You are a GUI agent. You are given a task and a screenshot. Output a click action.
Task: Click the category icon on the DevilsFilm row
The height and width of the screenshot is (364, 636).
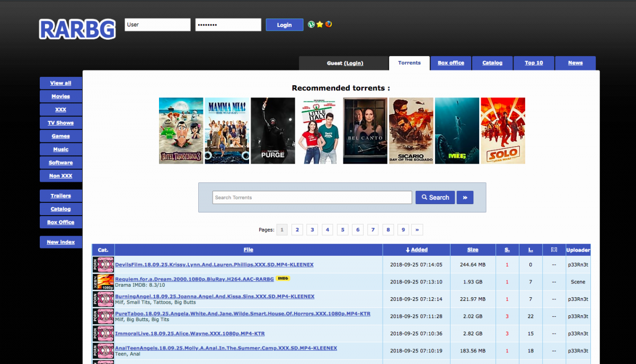click(x=103, y=264)
